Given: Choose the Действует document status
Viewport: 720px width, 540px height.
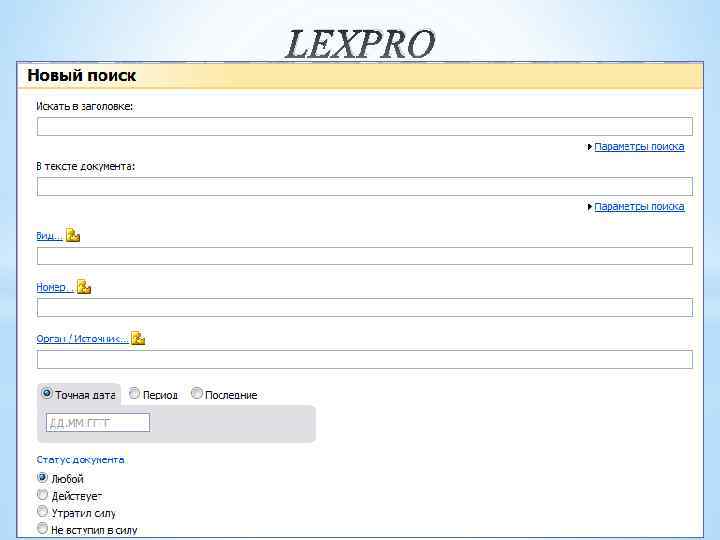Looking at the screenshot, I should 42,495.
